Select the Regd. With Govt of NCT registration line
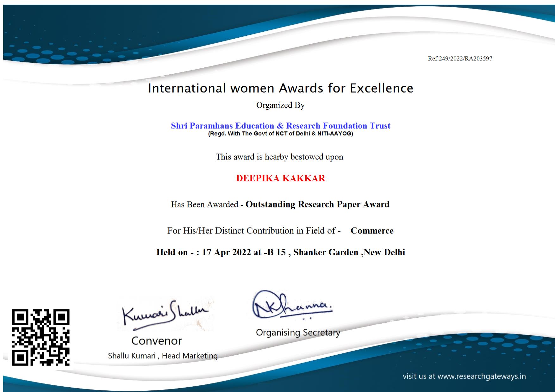Viewport: 555px width, 392px height. tap(280, 134)
